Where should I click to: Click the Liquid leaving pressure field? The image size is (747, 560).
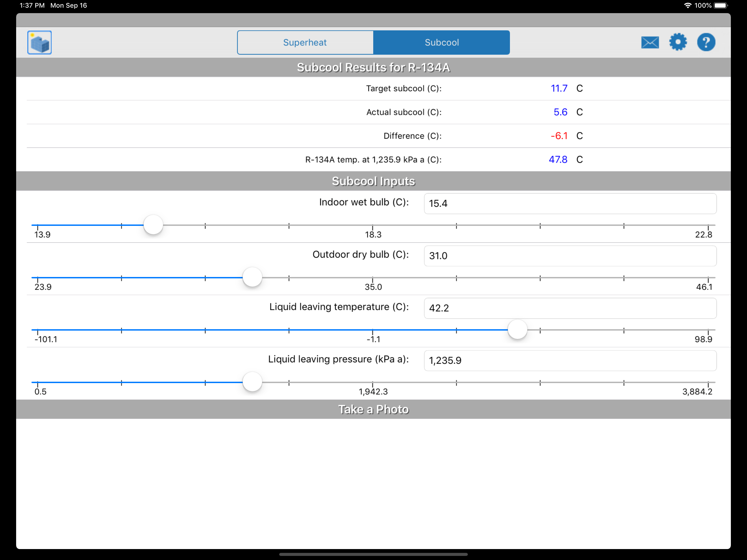tap(570, 360)
